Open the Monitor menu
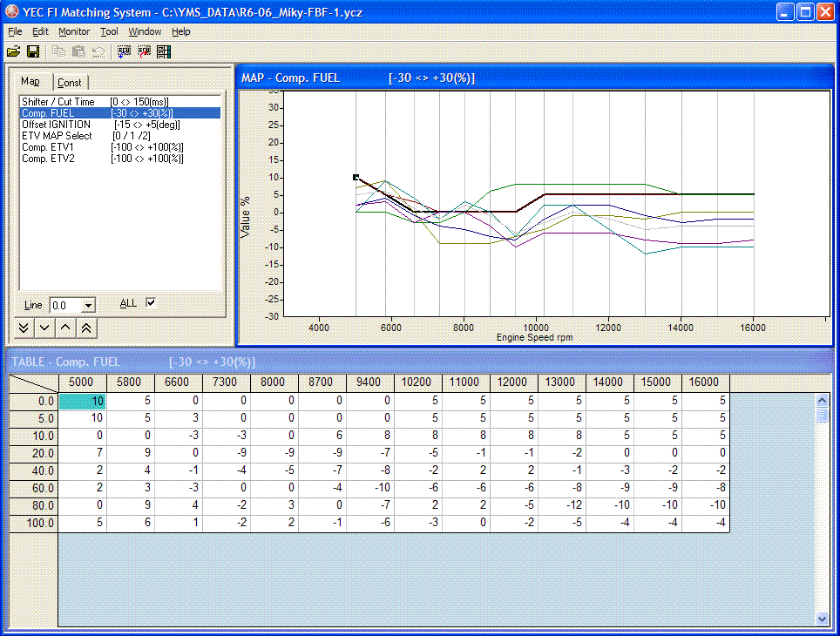The image size is (840, 636). (x=74, y=31)
